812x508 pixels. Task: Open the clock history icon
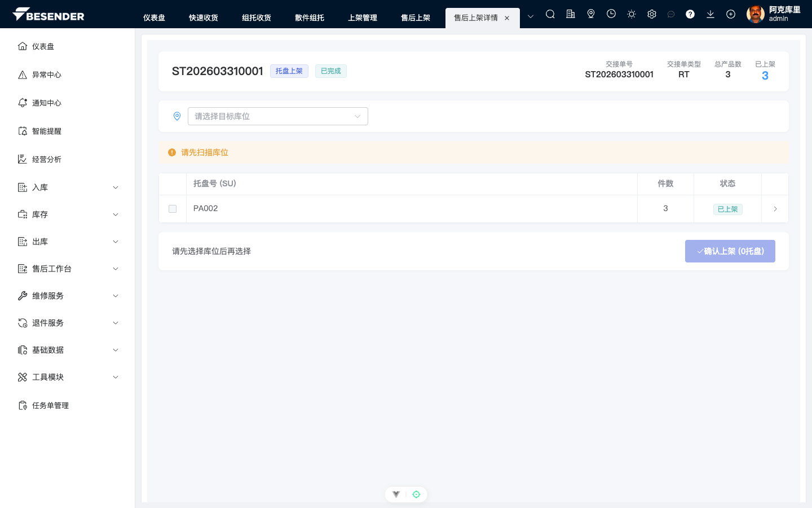tap(611, 14)
